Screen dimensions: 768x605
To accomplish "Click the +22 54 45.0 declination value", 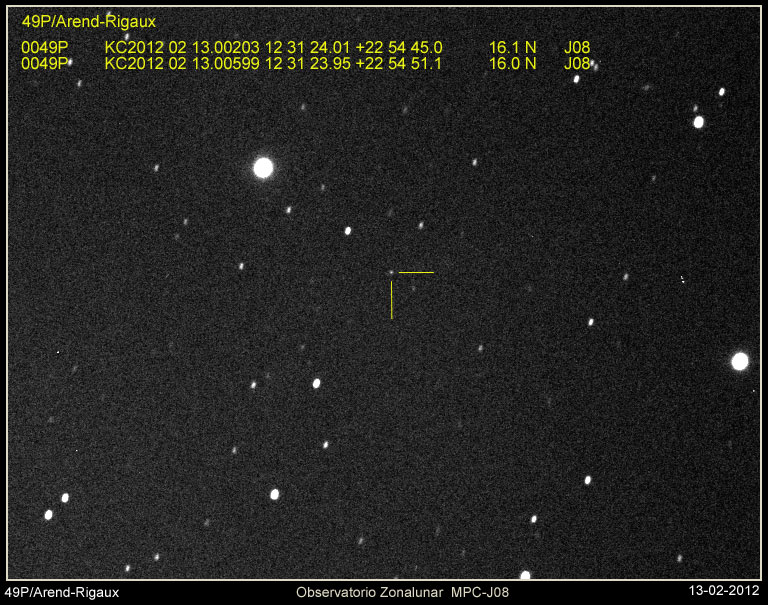I will click(x=399, y=47).
